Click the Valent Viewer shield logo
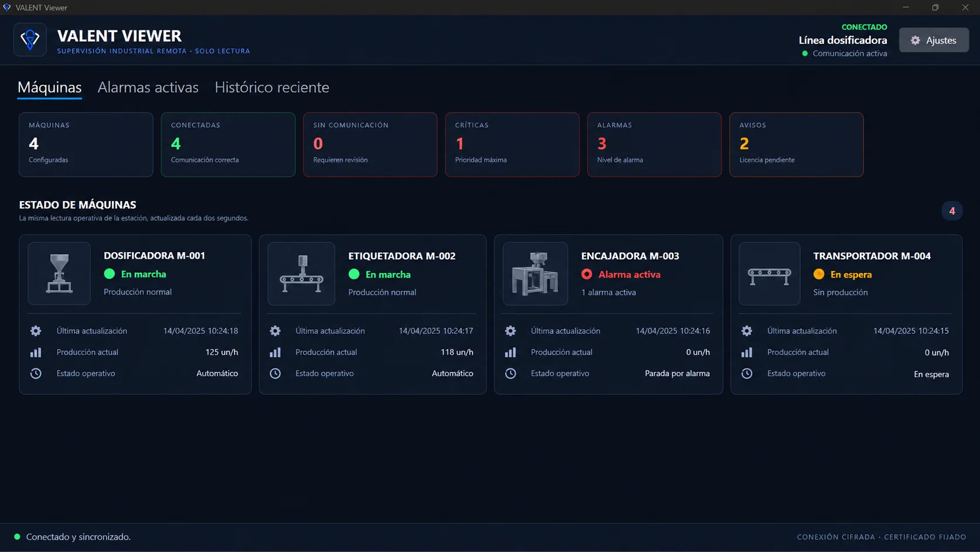The width and height of the screenshot is (980, 552). tap(30, 40)
